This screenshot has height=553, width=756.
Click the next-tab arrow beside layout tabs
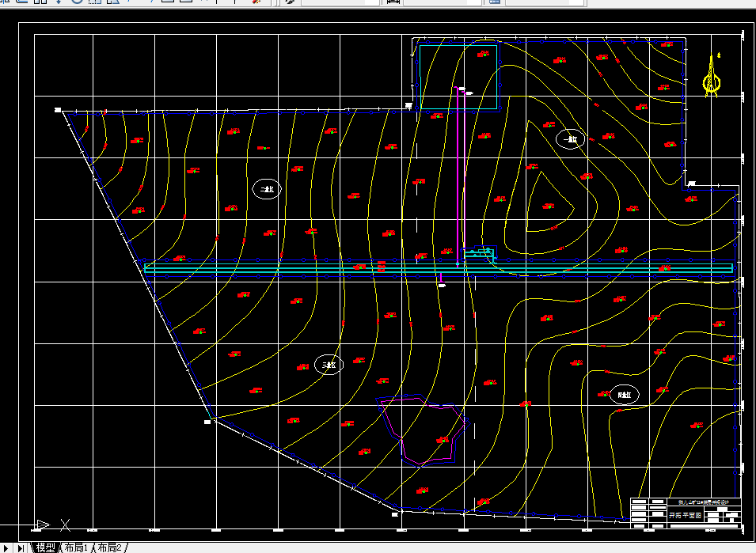[4, 547]
